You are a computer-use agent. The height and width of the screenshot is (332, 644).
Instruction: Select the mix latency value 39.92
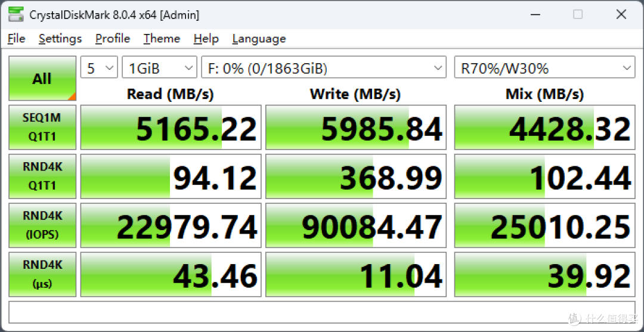544,275
